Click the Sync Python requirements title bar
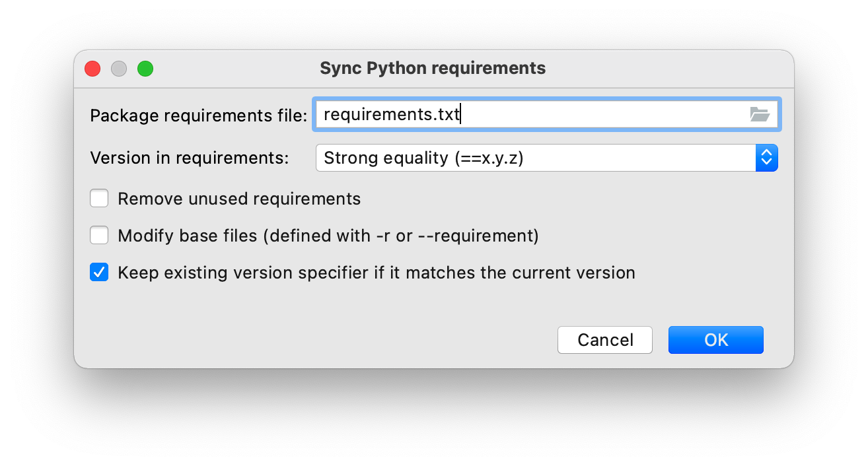 pyautogui.click(x=433, y=68)
